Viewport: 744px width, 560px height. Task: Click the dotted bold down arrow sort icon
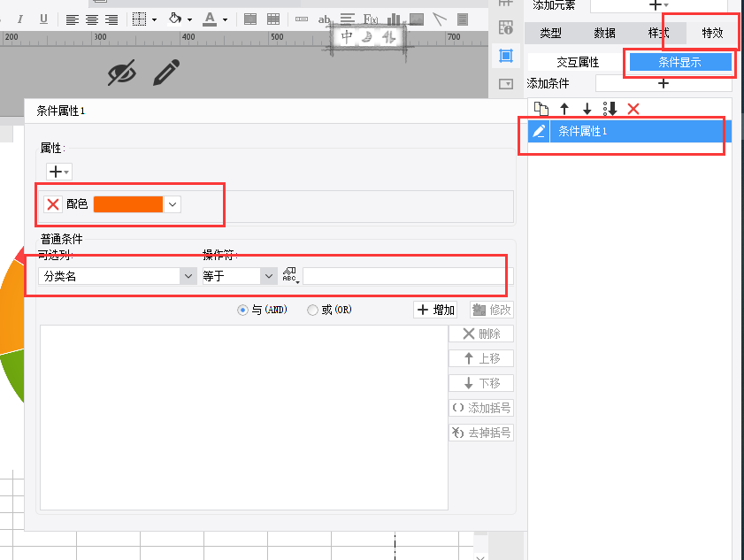point(610,109)
